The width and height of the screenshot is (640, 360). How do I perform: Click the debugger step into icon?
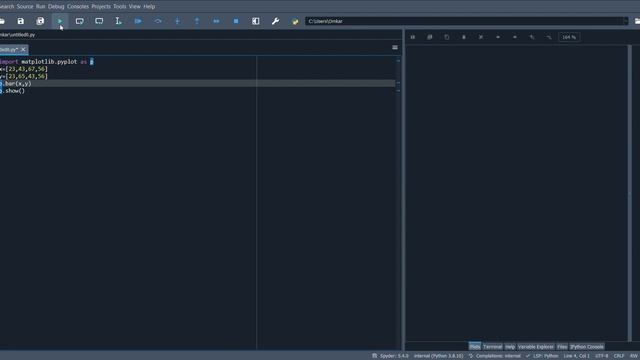[177, 21]
